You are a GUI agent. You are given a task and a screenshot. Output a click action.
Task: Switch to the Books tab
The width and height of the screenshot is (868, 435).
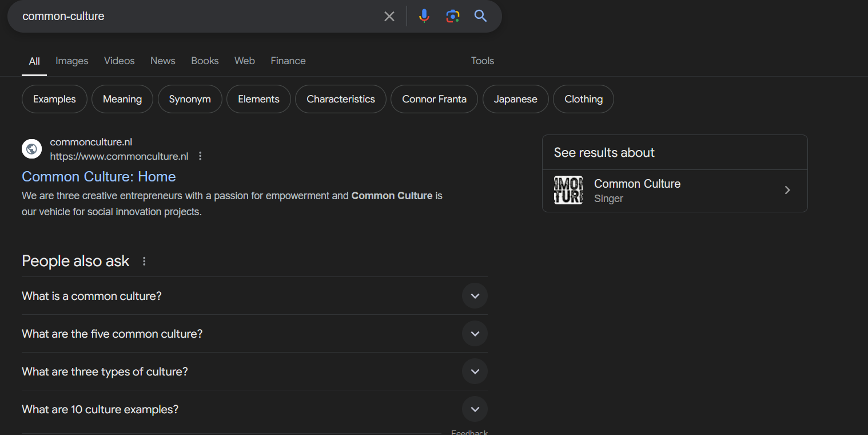[205, 61]
